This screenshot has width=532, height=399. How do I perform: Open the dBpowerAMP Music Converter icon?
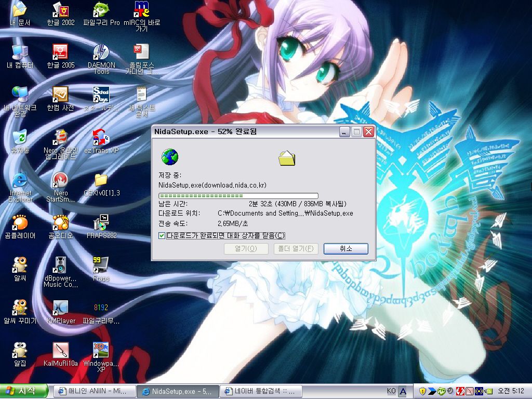pyautogui.click(x=60, y=266)
